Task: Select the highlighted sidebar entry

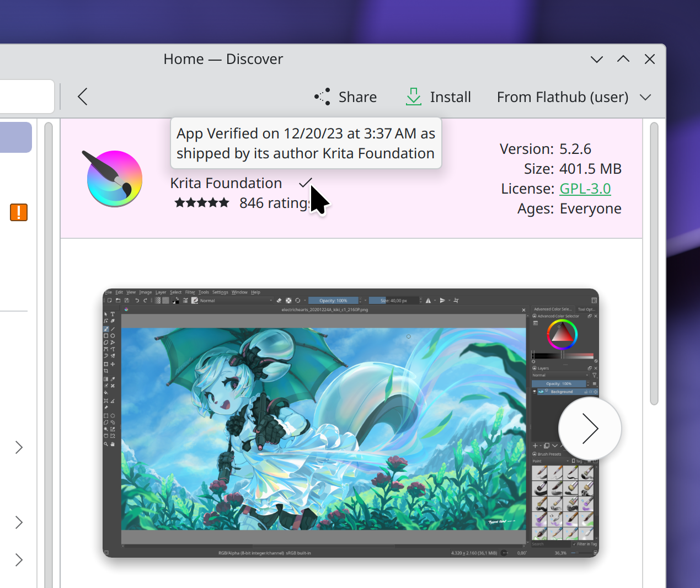Action: point(15,137)
